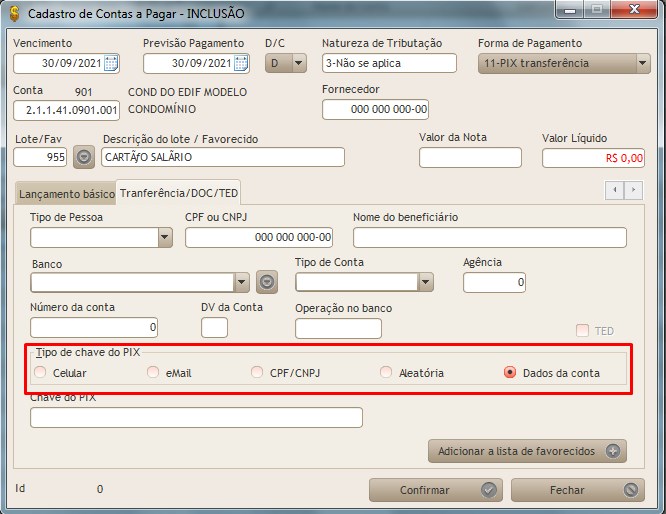This screenshot has width=666, height=514.
Task: Open the Forma de Pagamento dropdown
Action: click(642, 64)
